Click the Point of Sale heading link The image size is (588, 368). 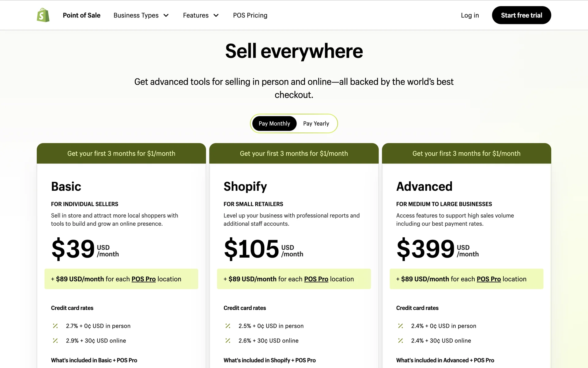pos(81,15)
